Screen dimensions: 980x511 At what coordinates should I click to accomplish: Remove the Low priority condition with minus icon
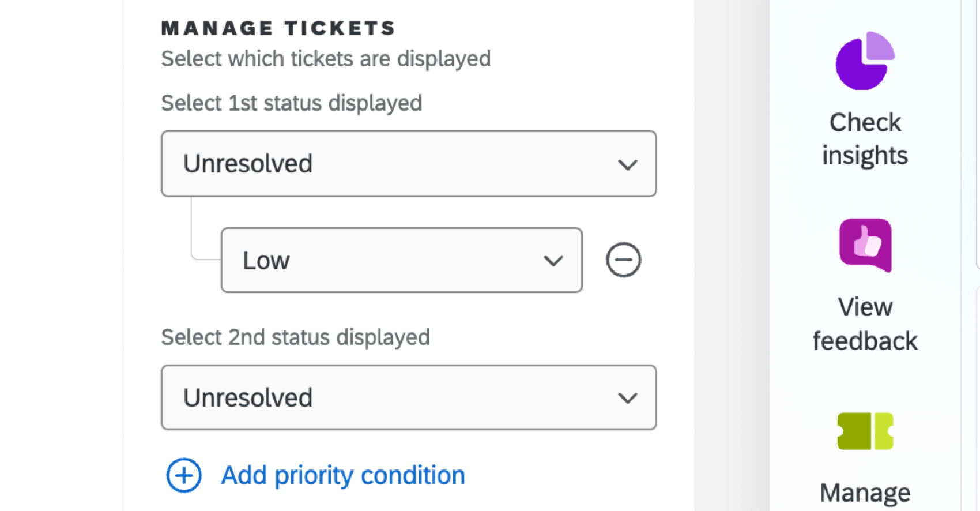click(x=623, y=260)
